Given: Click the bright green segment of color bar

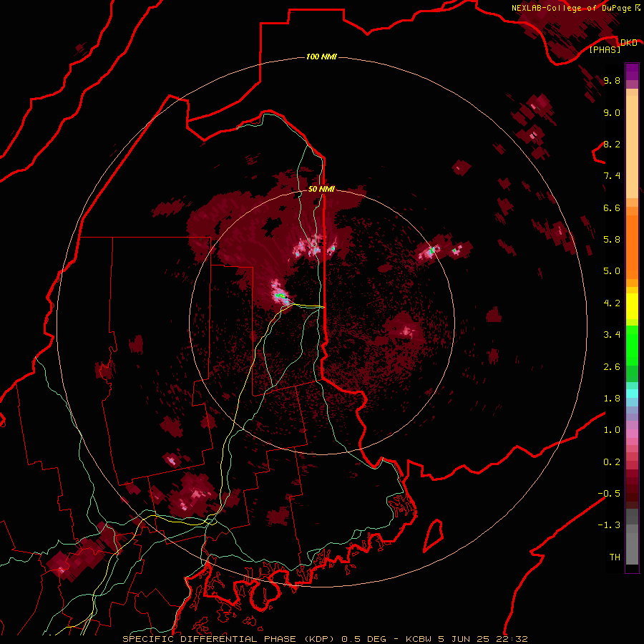Looking at the screenshot, I should point(632,345).
